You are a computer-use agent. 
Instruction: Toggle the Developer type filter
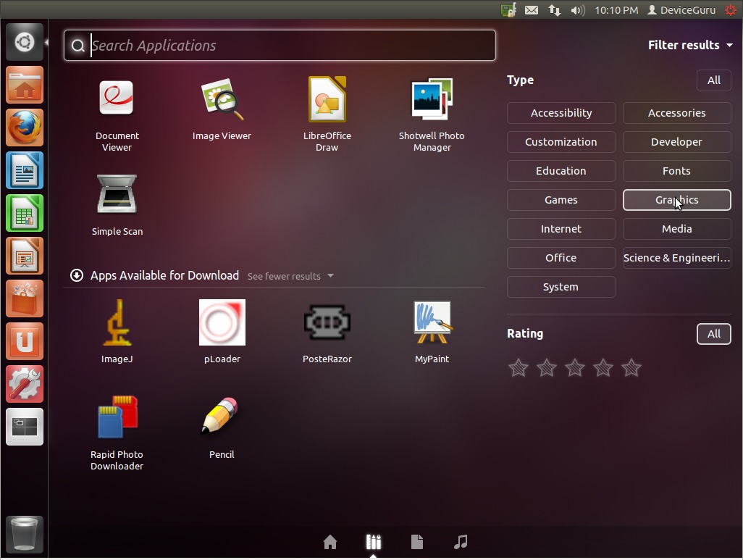click(x=676, y=142)
